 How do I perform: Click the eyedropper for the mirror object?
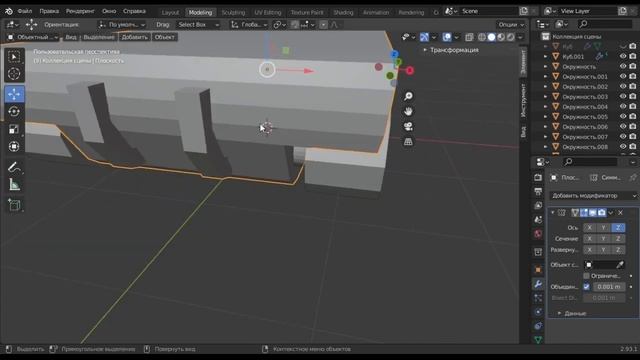(x=620, y=264)
